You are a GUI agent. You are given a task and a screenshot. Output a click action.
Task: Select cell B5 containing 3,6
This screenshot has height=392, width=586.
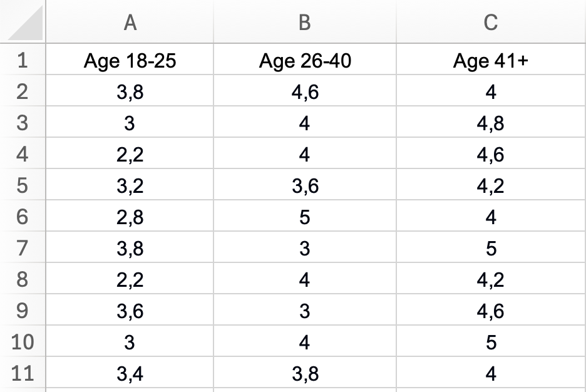click(304, 186)
